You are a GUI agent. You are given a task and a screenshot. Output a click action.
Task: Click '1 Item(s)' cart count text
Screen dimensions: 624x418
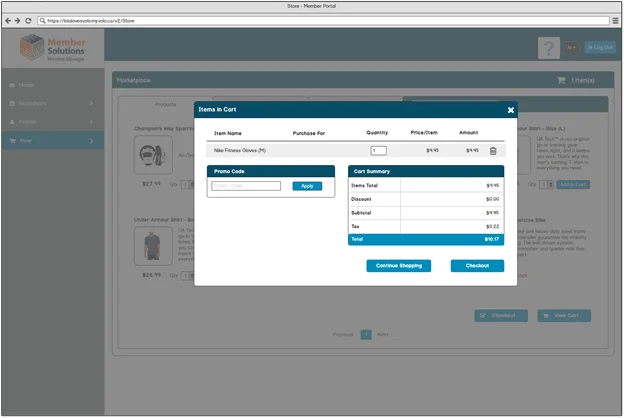583,80
